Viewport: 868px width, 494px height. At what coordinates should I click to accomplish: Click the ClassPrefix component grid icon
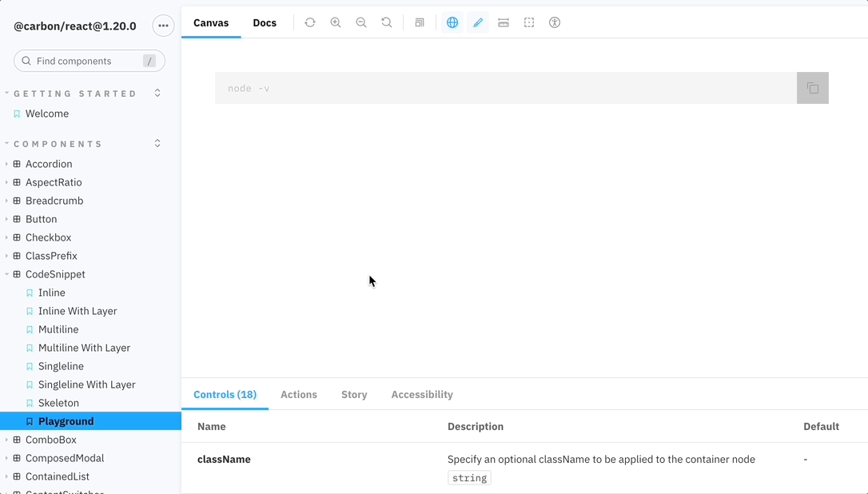[x=17, y=256]
